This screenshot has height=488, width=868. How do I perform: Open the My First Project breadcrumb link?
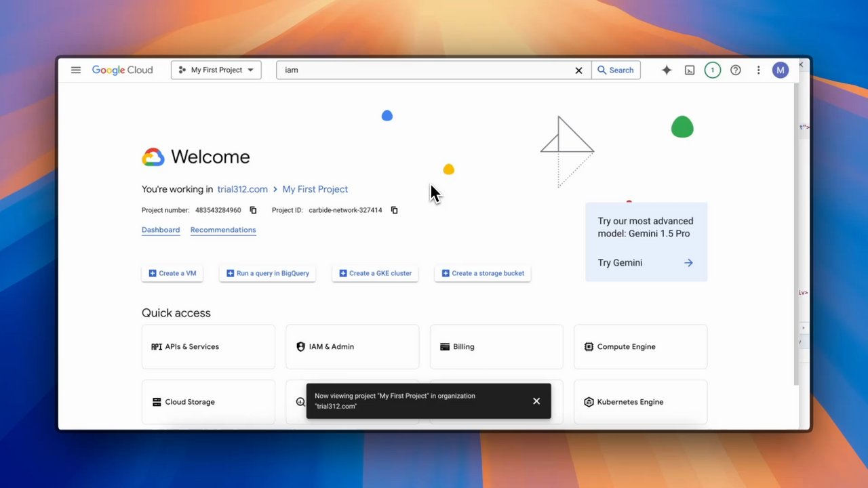pyautogui.click(x=315, y=189)
